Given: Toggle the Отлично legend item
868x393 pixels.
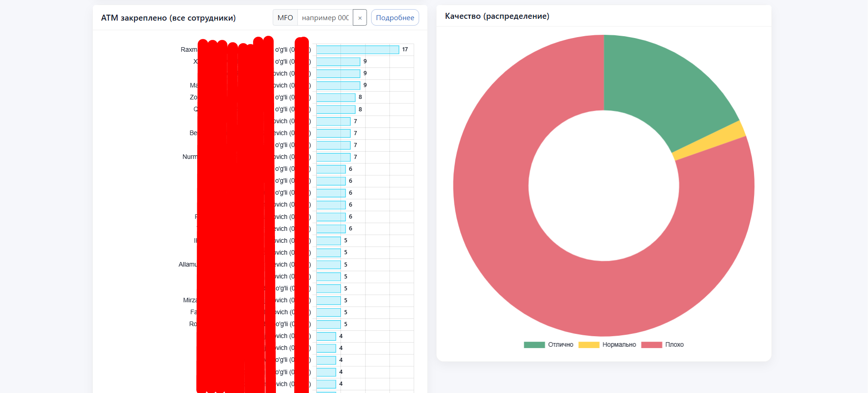Looking at the screenshot, I should click(x=549, y=344).
